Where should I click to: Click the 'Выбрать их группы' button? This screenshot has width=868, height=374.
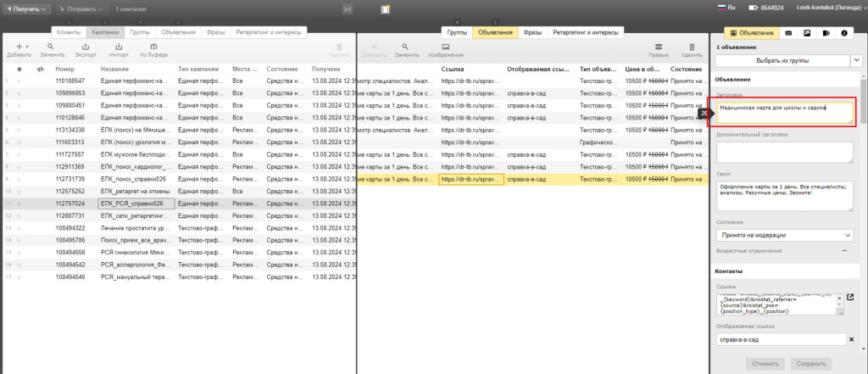(781, 60)
